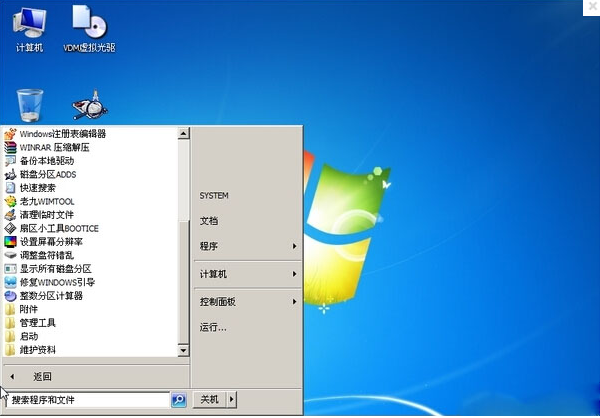Click the 附件 folder icon
The image size is (600, 418).
(10, 309)
